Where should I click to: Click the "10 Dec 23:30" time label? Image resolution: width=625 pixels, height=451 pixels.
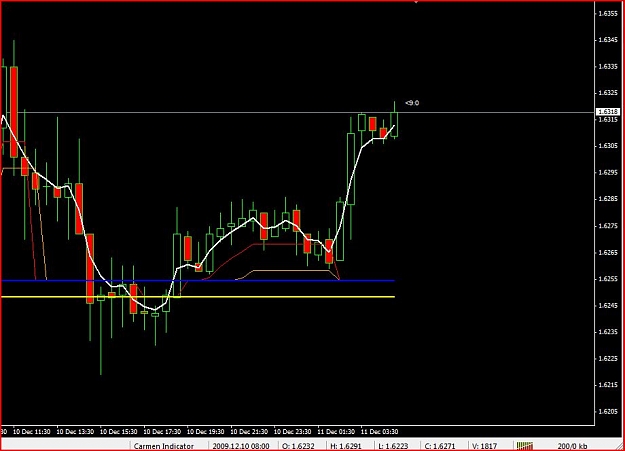click(292, 432)
